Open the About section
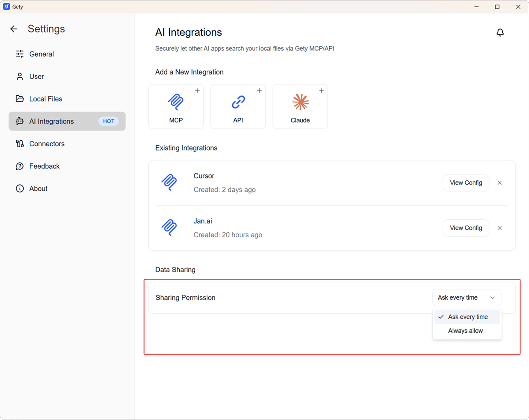This screenshot has width=529, height=420. click(38, 189)
